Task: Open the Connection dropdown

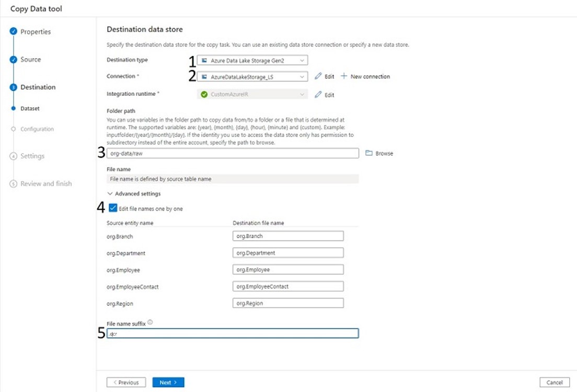Action: (252, 77)
